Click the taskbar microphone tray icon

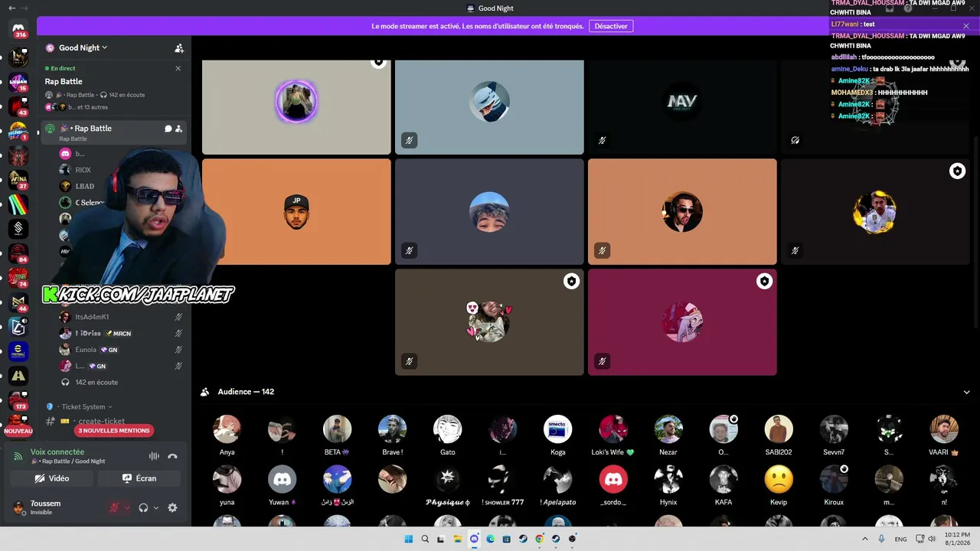point(881,539)
